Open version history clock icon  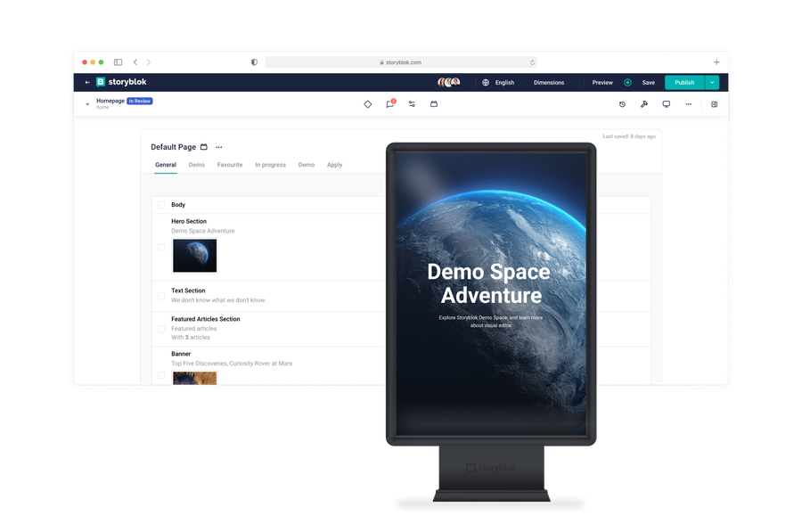point(622,104)
